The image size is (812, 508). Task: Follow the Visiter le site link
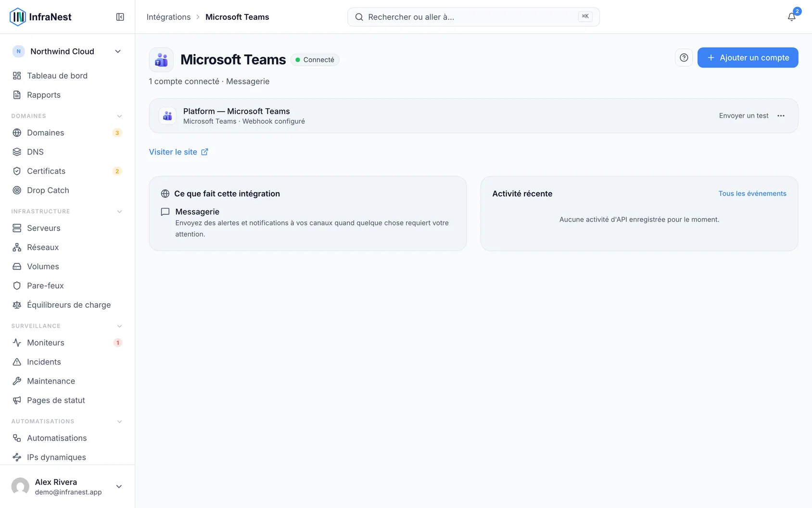(x=178, y=152)
